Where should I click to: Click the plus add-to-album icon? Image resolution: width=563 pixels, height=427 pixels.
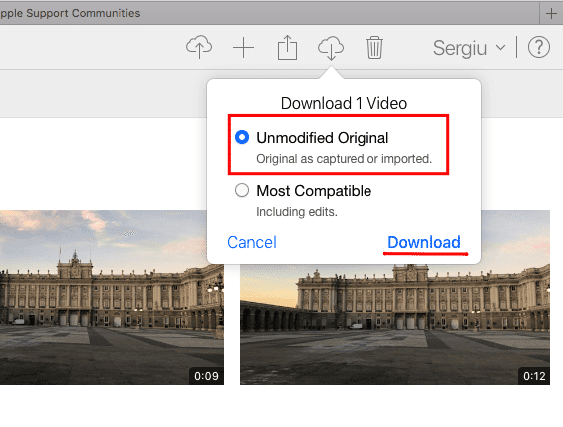243,47
